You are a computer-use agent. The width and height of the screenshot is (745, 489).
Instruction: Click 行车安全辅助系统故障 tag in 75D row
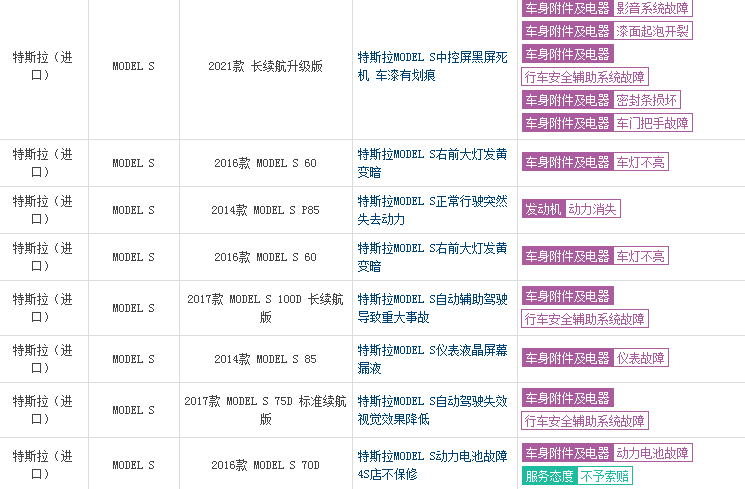(x=585, y=421)
